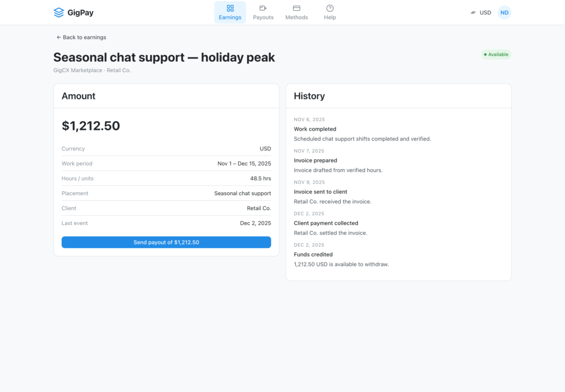Click the Last event label
The image size is (565, 392).
[74, 223]
